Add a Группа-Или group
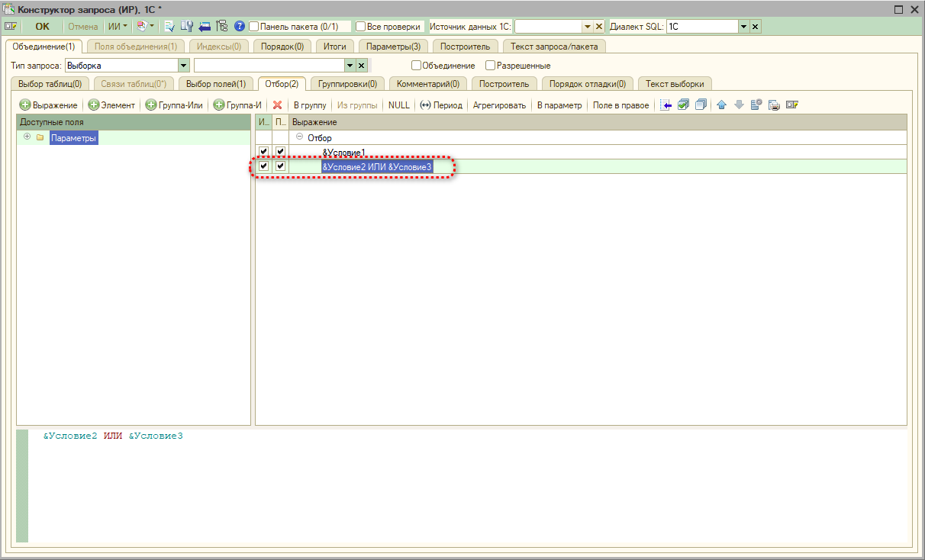925x560 pixels. [175, 105]
